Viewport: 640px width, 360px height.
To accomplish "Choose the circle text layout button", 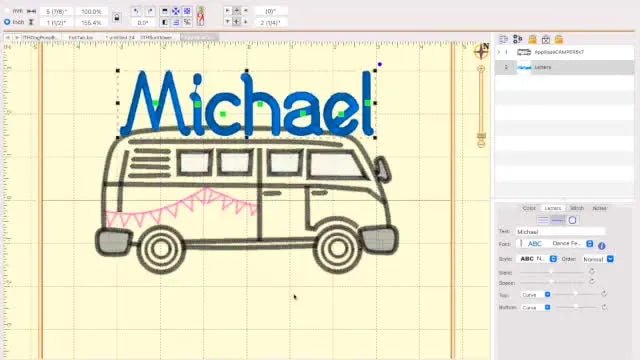I will (x=572, y=220).
